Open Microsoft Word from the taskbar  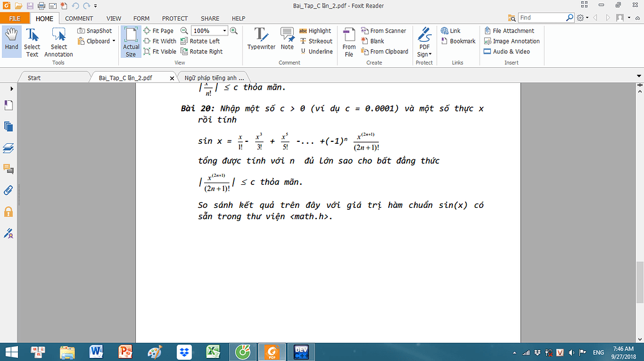pyautogui.click(x=96, y=351)
